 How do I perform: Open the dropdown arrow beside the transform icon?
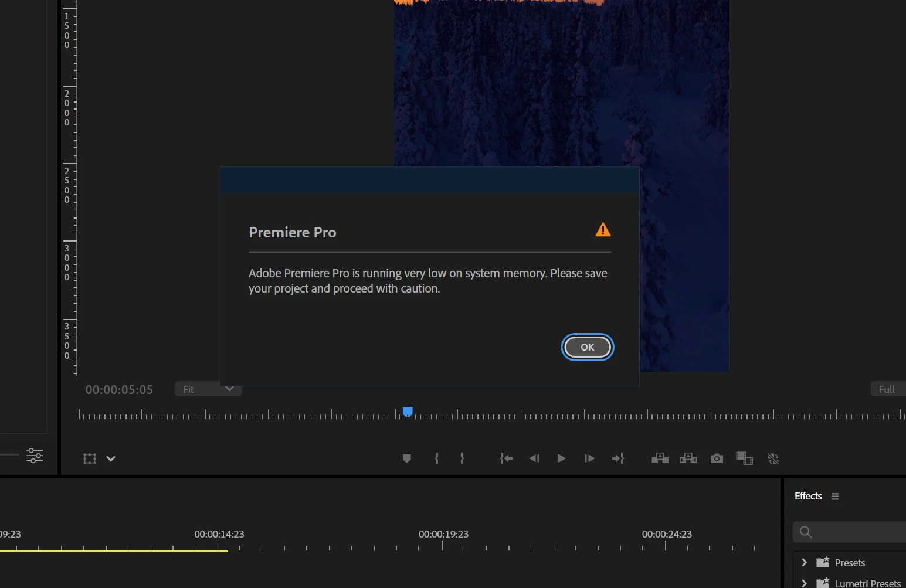pos(111,458)
